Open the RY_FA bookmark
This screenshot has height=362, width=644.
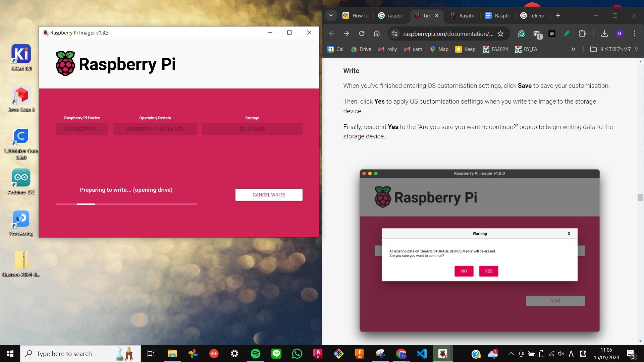click(x=526, y=49)
